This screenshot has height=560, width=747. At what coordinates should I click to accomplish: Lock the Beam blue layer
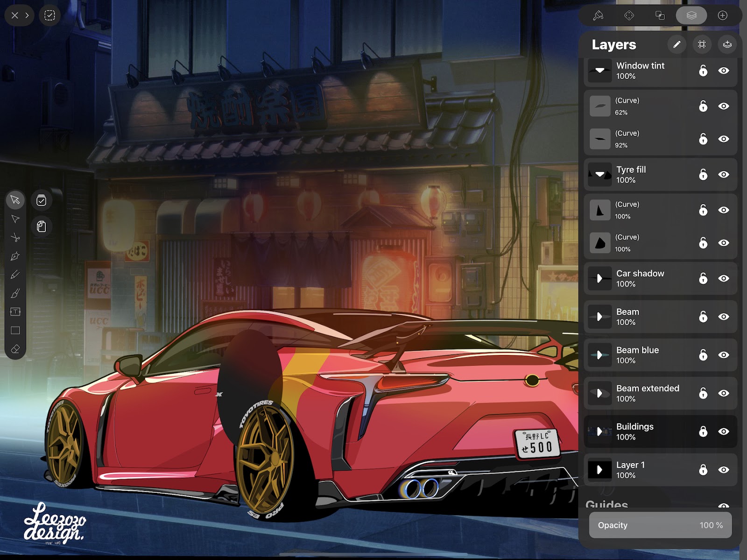click(703, 355)
